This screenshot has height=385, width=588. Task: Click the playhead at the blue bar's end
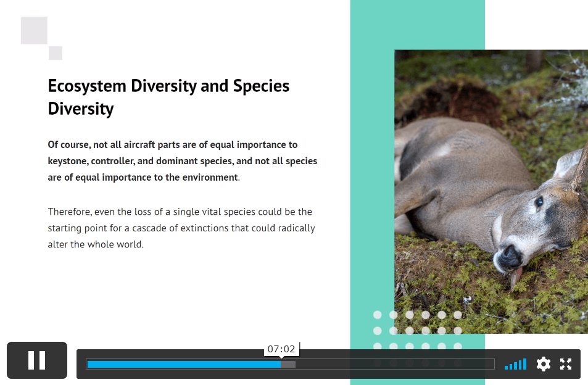coord(281,364)
